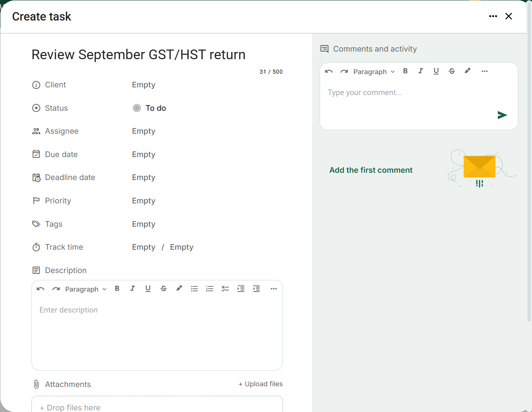This screenshot has width=532, height=412.
Task: Italicize text in the comment editor
Action: (421, 71)
